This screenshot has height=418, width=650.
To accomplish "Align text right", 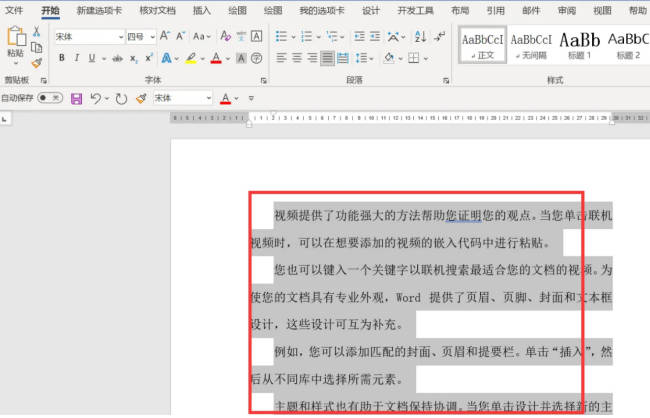I will [312, 58].
